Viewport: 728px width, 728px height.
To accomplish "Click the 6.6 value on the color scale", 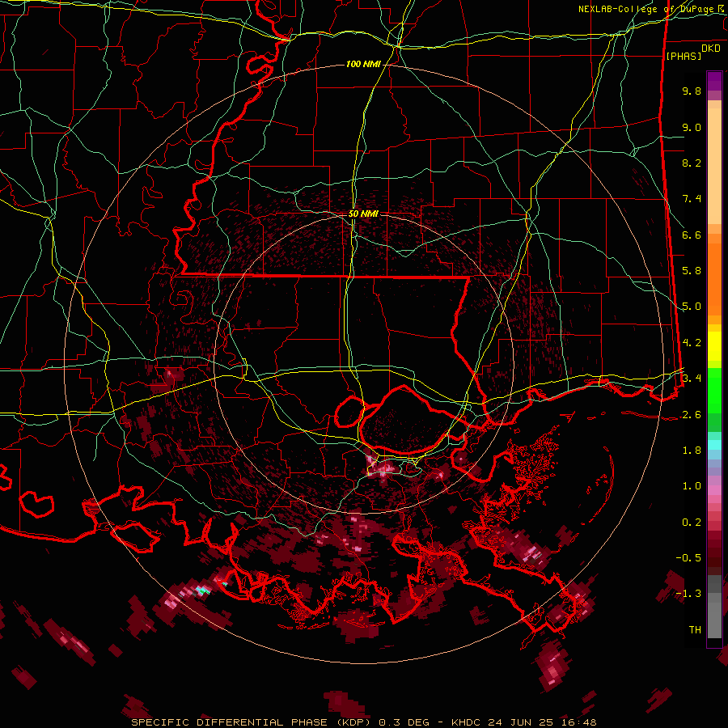I will [692, 235].
